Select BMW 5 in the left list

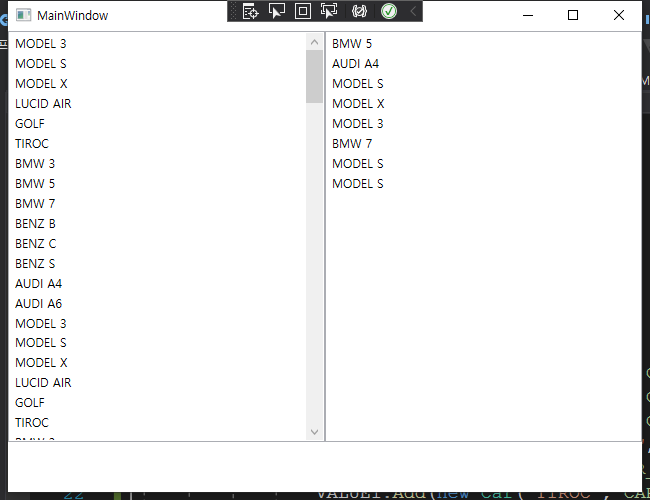click(x=157, y=184)
